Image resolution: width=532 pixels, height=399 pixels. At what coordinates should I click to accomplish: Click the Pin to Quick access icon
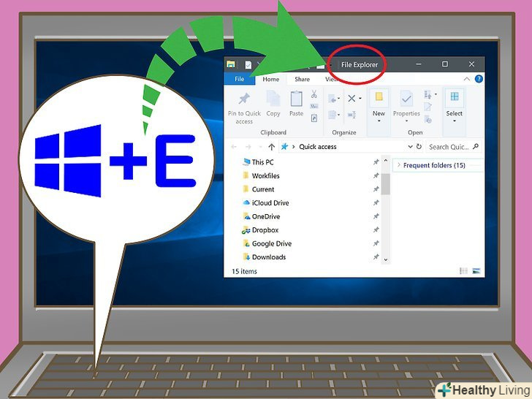(x=244, y=99)
